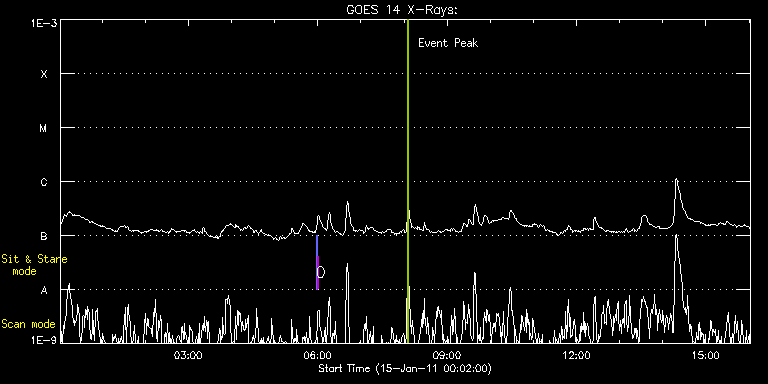Screen dimensions: 768x384
Task: Click the 03:00 time tick label
Action: pos(189,355)
